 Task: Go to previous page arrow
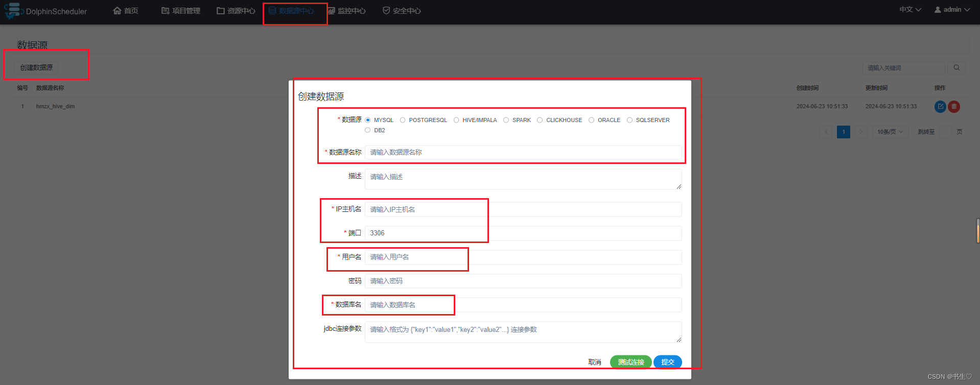pos(826,132)
